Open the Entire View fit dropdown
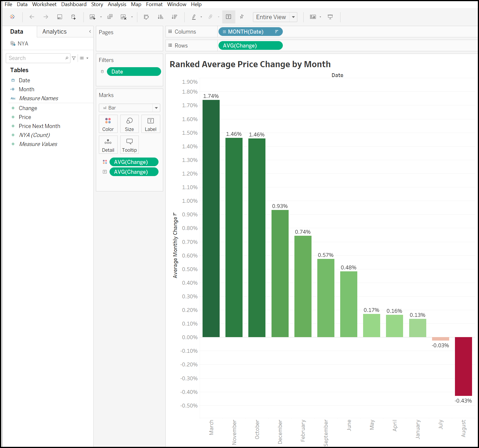 click(x=293, y=17)
